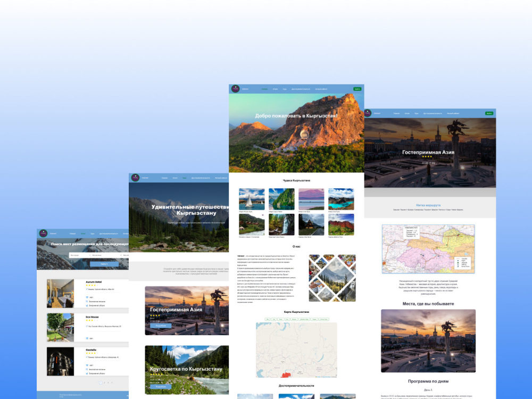Click the yellow star rating under Aurum Hotel
532x399 pixels.
[91, 285]
